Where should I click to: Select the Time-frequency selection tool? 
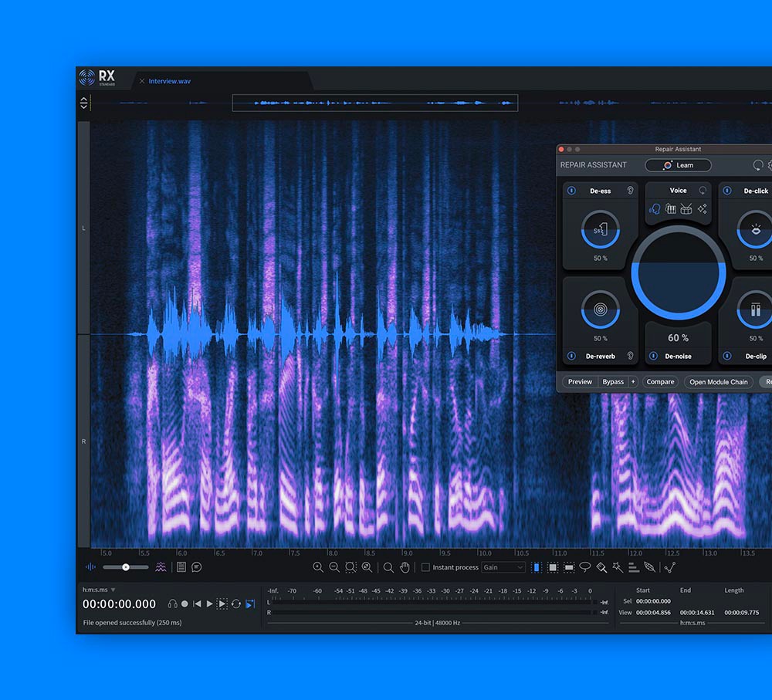pos(553,567)
